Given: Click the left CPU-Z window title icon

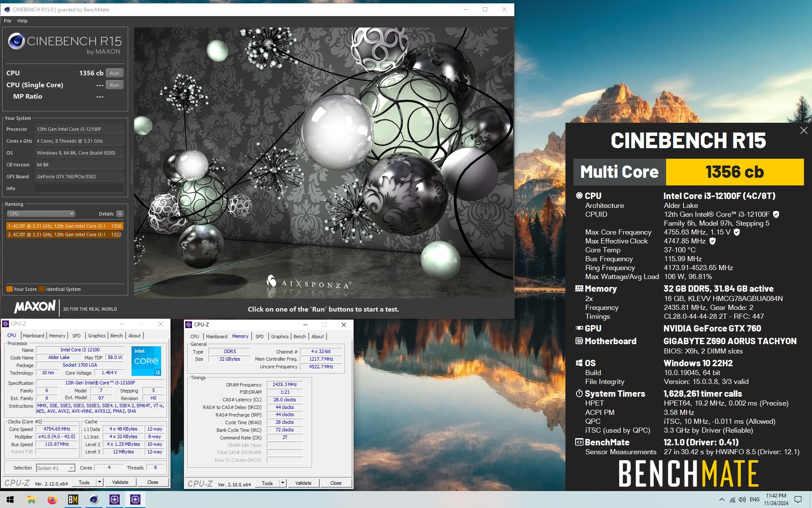Looking at the screenshot, I should [x=5, y=324].
